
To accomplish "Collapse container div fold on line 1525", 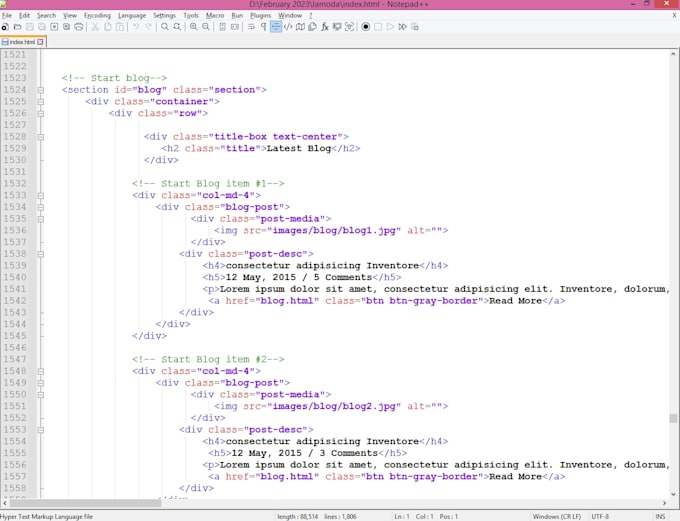I will 40,102.
